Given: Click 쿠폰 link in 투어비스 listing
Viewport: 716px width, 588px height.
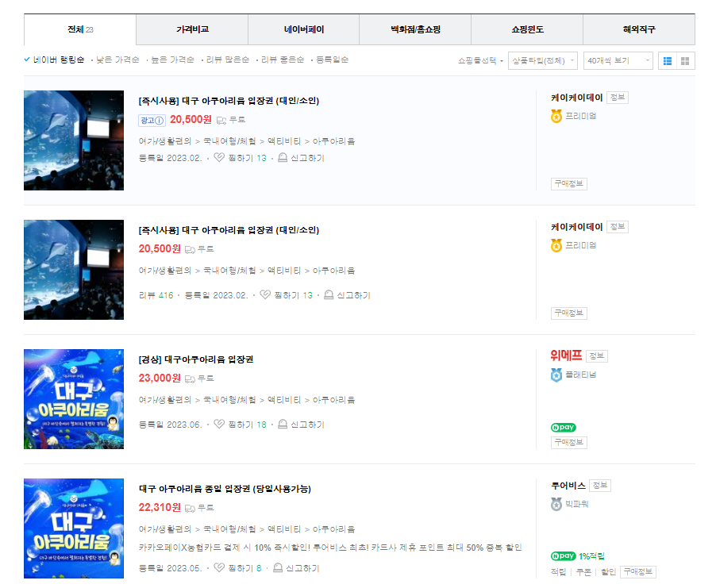Looking at the screenshot, I should coord(583,572).
